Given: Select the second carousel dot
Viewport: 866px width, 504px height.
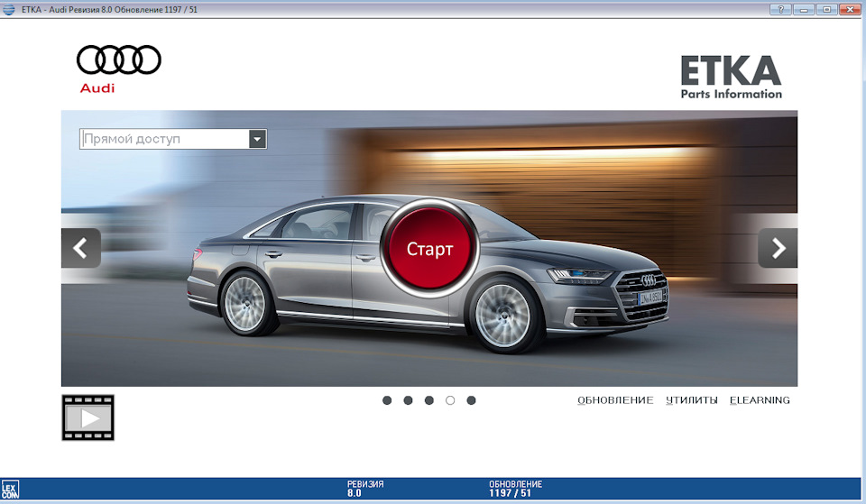Looking at the screenshot, I should pos(408,400).
